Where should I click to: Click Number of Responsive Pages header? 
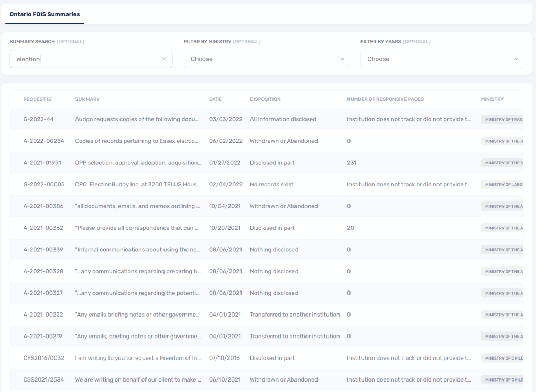(385, 99)
